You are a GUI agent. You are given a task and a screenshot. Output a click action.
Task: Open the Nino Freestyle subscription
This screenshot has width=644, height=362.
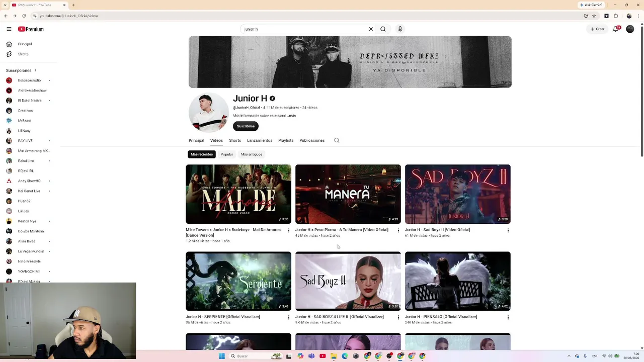29,261
